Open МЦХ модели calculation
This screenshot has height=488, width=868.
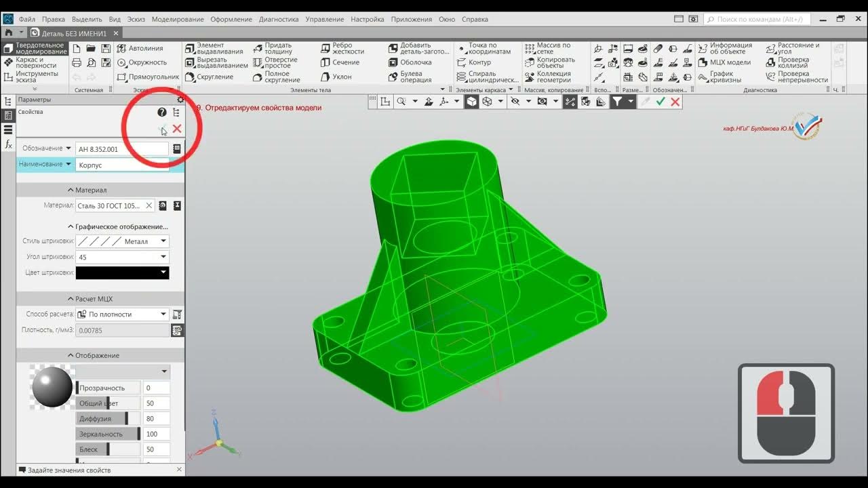click(x=724, y=62)
